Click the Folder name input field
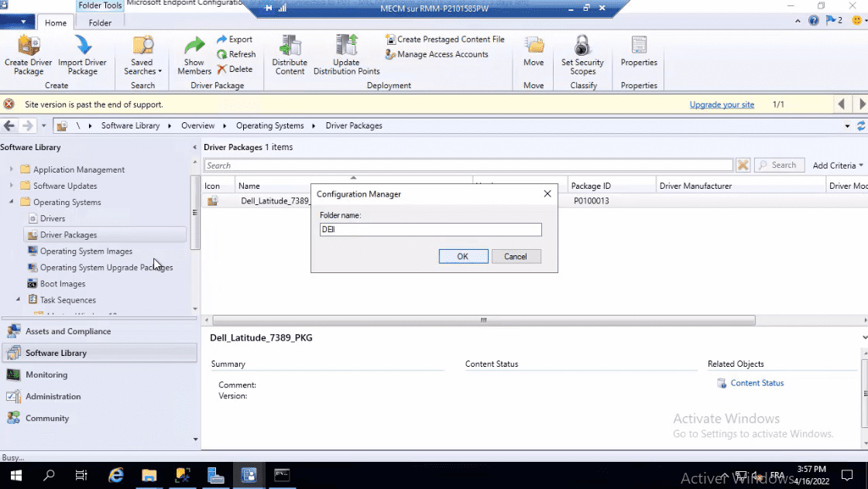 click(430, 230)
